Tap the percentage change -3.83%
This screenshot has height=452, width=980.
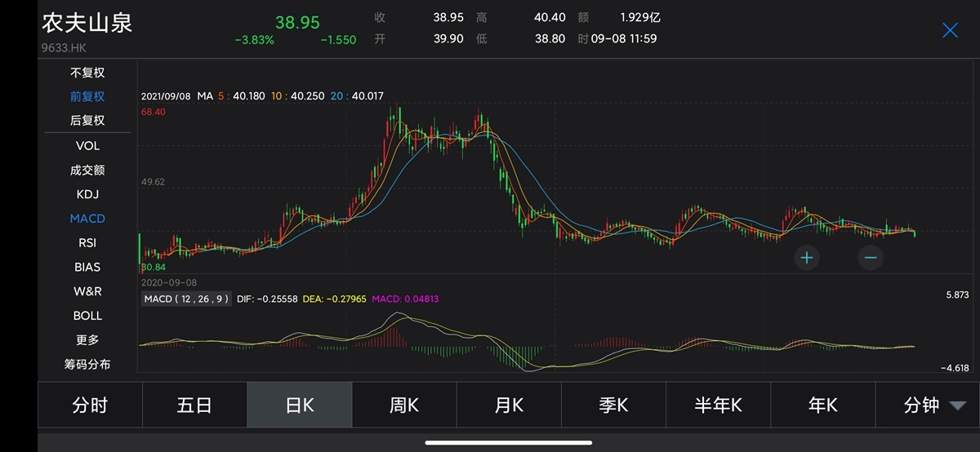[x=254, y=39]
